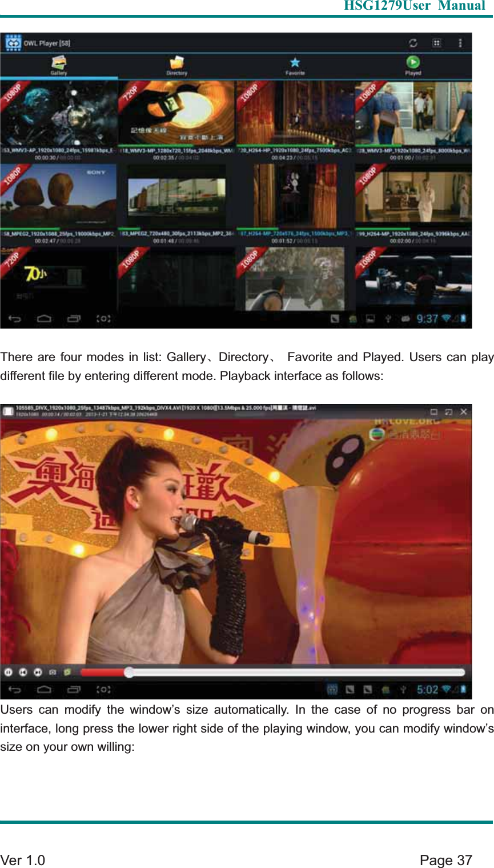The width and height of the screenshot is (494, 868).
Task: Pause the playing video
Action: pyautogui.click(x=9, y=672)
